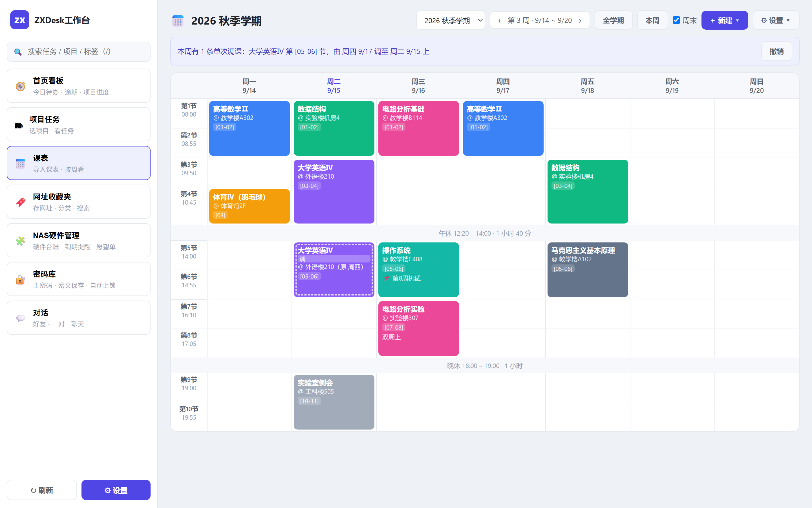
Task: Click the bookmark icon for 网址收藏夹
Action: coord(21,202)
